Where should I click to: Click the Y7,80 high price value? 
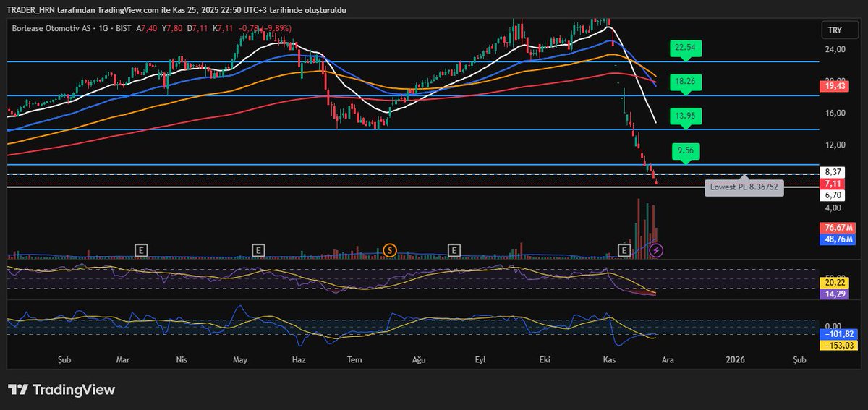coord(171,27)
